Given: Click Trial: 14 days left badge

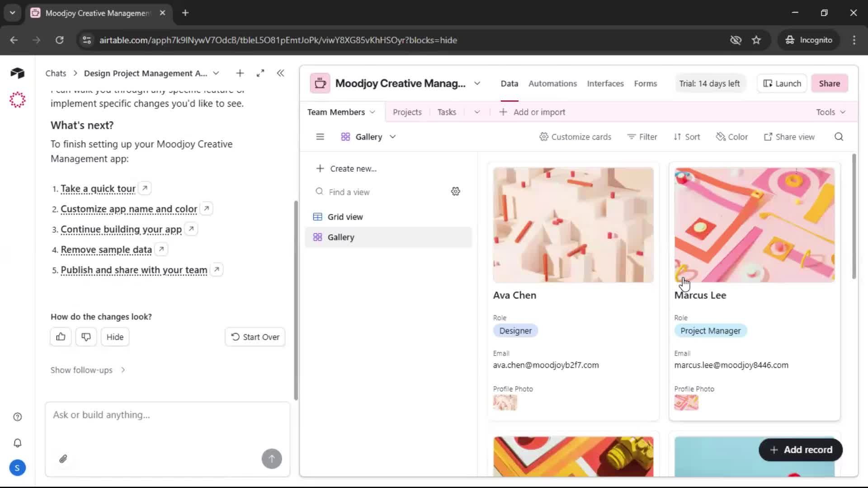Looking at the screenshot, I should (709, 84).
